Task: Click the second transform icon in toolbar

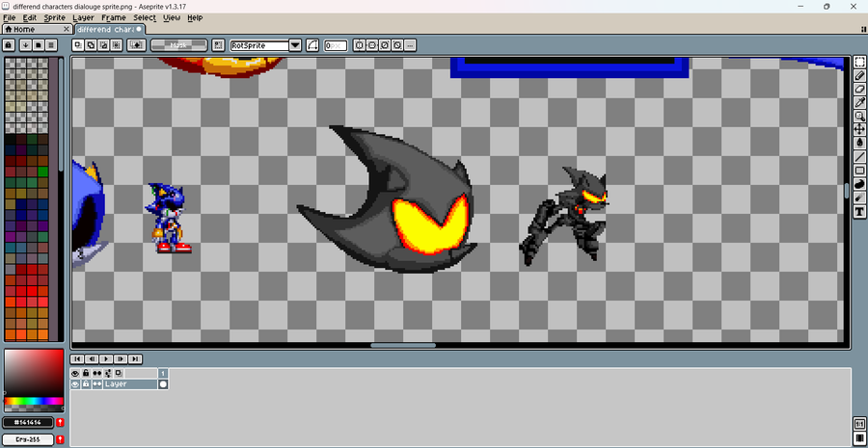Action: click(372, 45)
